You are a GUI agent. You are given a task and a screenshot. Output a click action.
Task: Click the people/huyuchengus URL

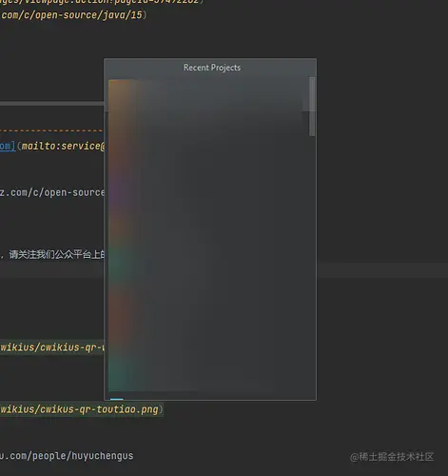[67, 456]
